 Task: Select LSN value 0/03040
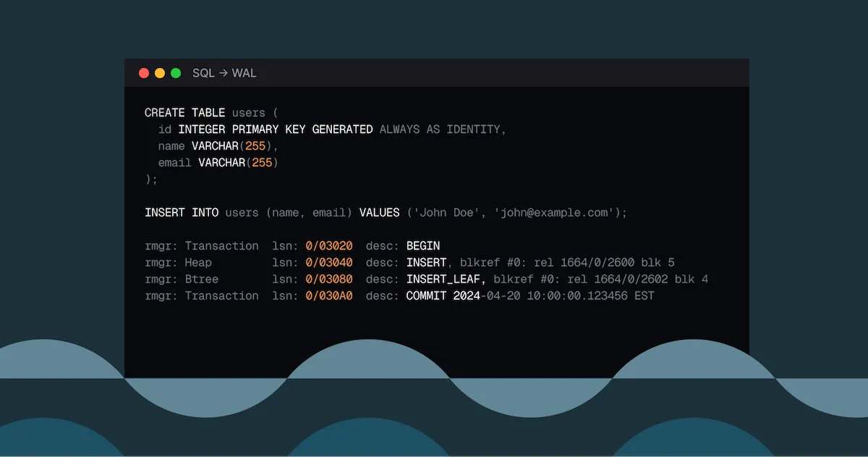329,262
